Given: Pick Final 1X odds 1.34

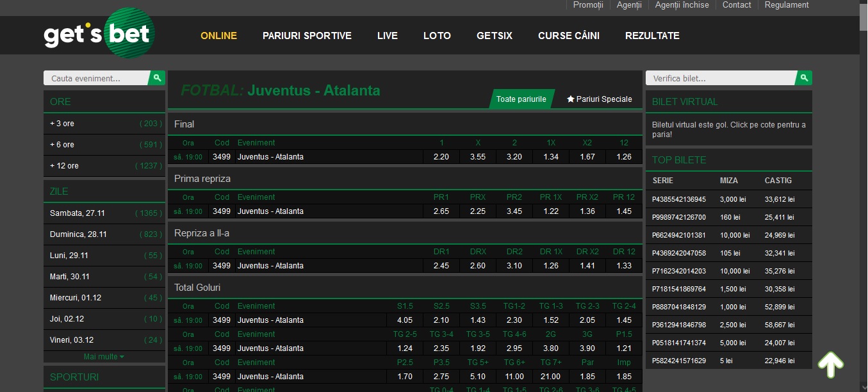Looking at the screenshot, I should click(551, 157).
